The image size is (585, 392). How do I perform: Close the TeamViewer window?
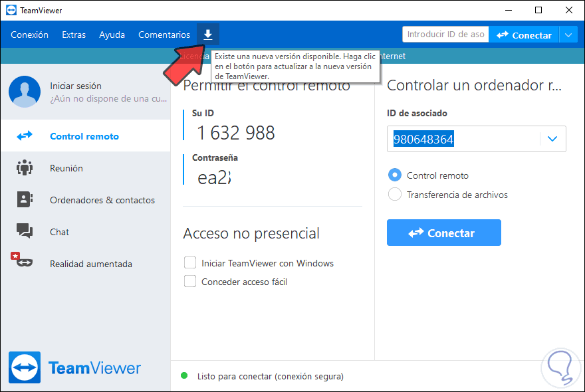click(568, 10)
